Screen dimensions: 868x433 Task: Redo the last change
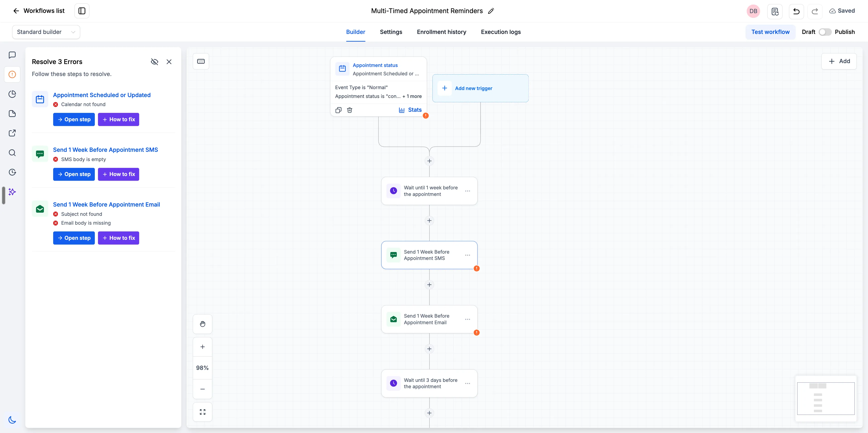point(815,12)
